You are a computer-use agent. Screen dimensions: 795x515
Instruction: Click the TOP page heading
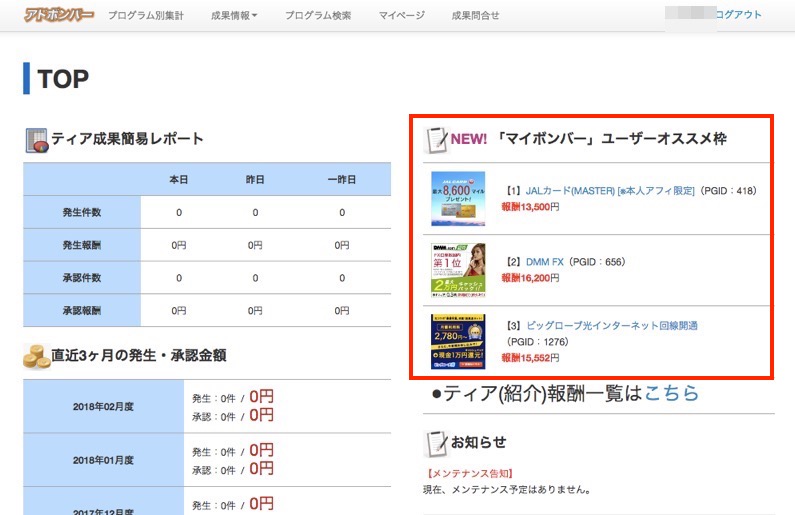63,79
